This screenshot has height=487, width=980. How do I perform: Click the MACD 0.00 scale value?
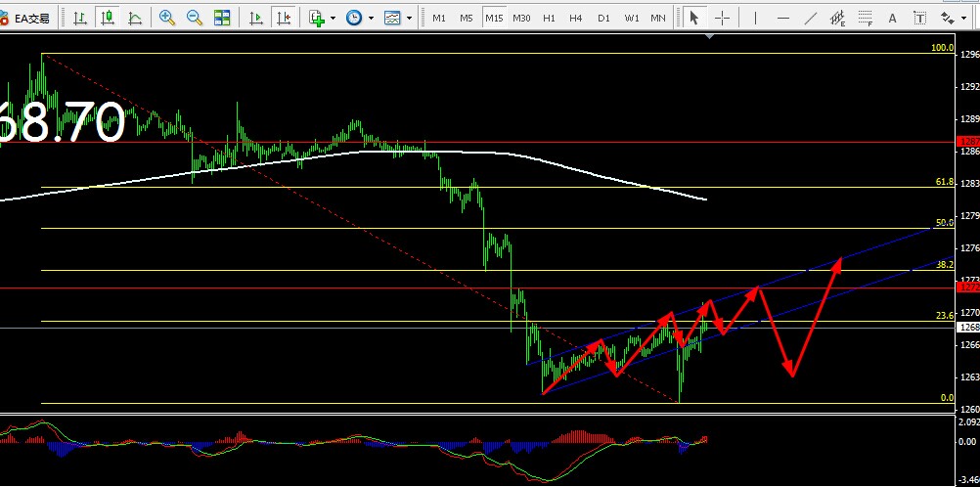[x=966, y=441]
